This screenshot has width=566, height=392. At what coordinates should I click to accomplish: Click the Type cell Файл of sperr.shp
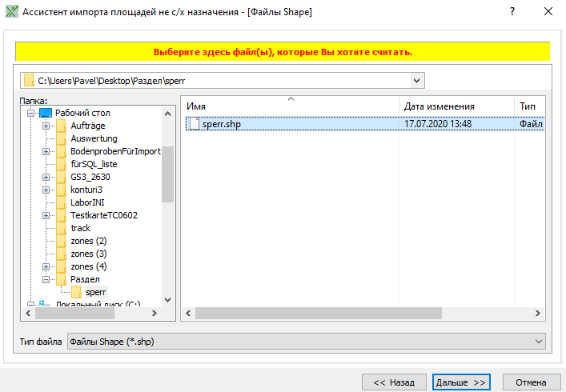coord(531,124)
